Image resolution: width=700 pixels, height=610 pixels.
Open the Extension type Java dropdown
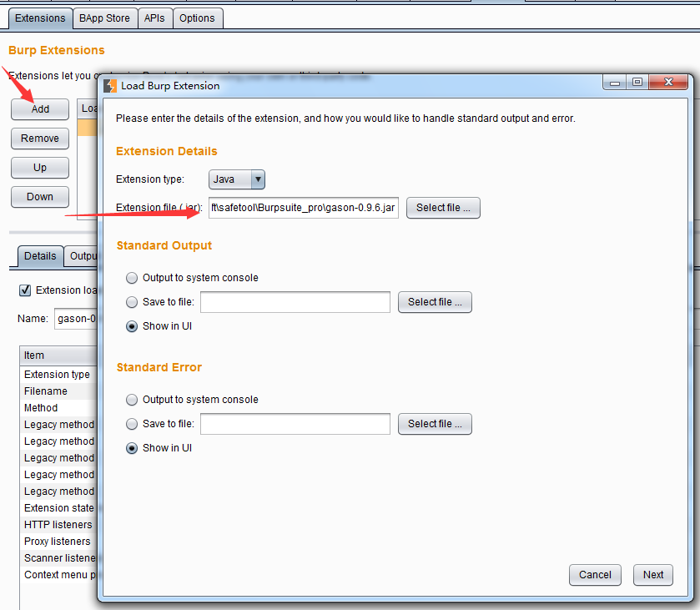(x=237, y=179)
